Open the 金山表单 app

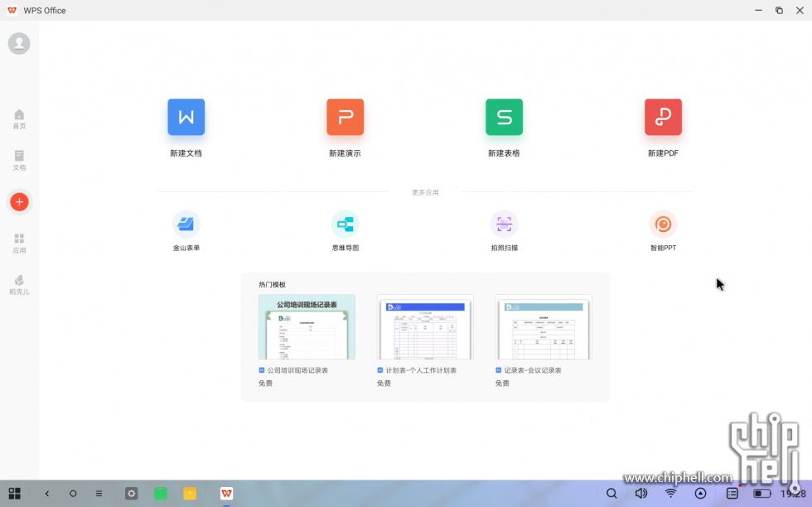186,225
